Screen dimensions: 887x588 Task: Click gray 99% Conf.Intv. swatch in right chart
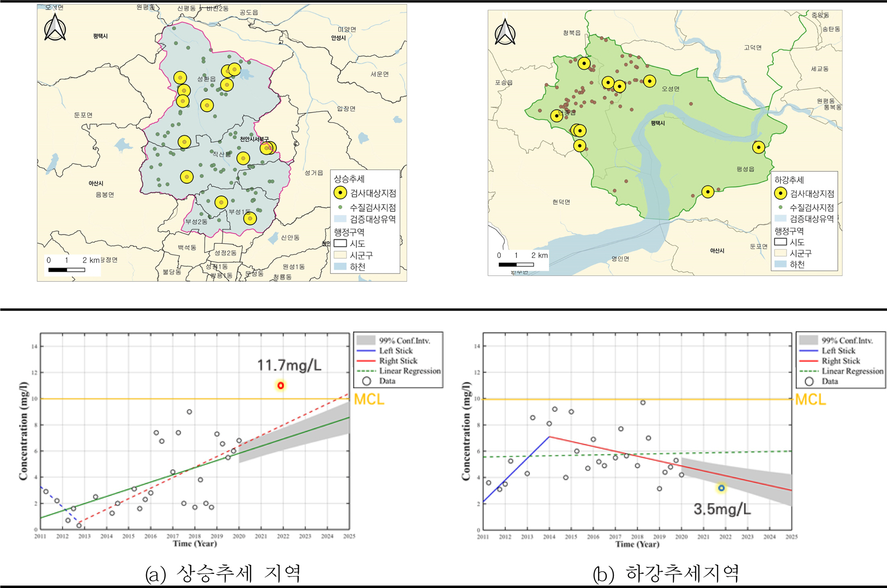pyautogui.click(x=809, y=340)
